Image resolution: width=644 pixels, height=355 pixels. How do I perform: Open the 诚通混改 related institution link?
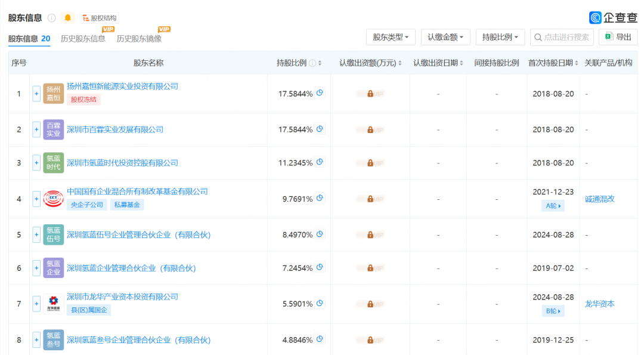click(x=600, y=199)
